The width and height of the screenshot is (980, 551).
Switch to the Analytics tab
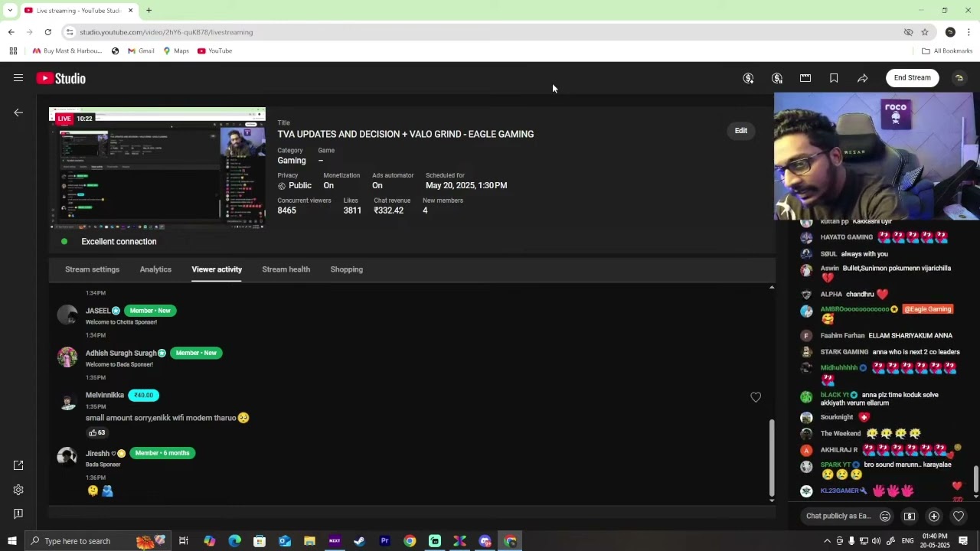155,269
